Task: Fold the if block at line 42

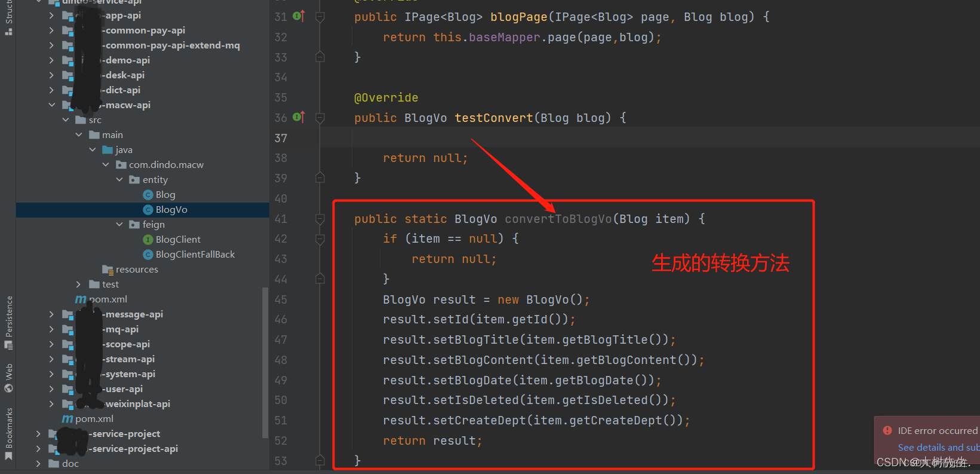Action: click(320, 239)
